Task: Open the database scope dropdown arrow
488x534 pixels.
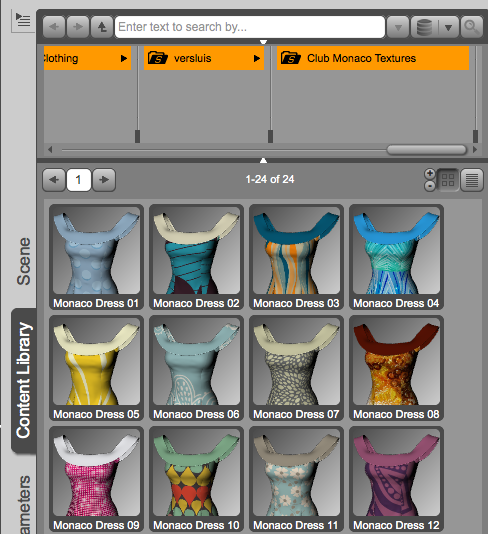Action: [448, 27]
